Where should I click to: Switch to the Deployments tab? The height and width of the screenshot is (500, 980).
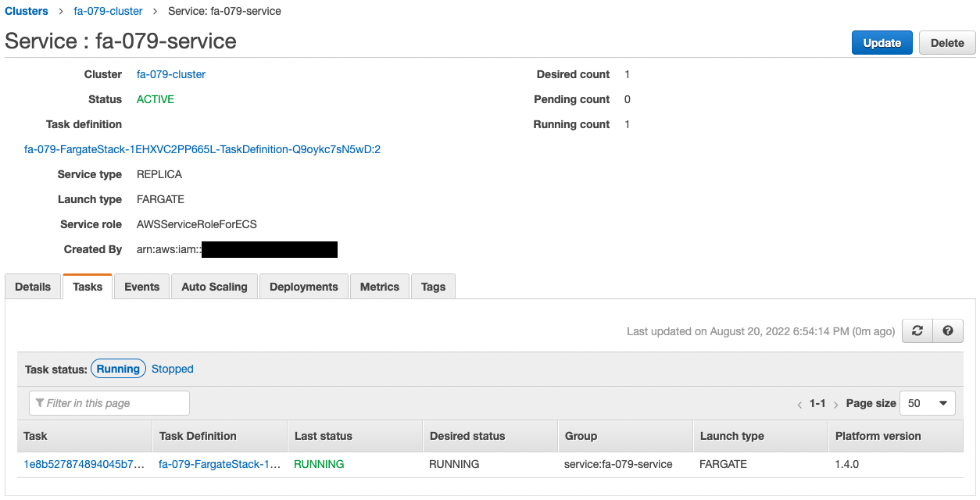303,286
